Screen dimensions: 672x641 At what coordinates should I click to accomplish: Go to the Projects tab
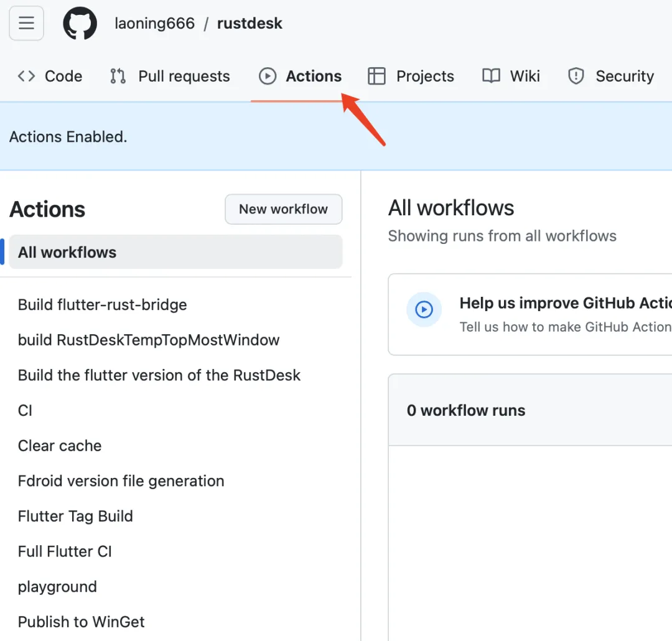[x=411, y=77]
